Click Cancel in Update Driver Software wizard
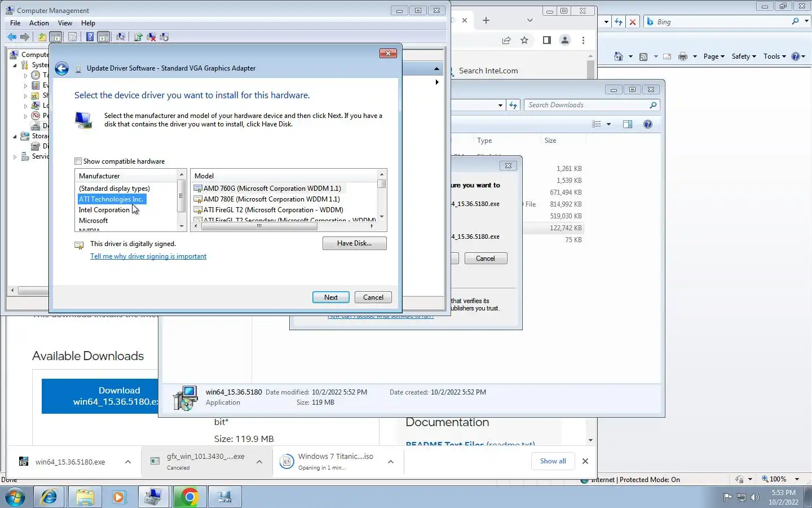Screen dimensions: 812x508 373,297
